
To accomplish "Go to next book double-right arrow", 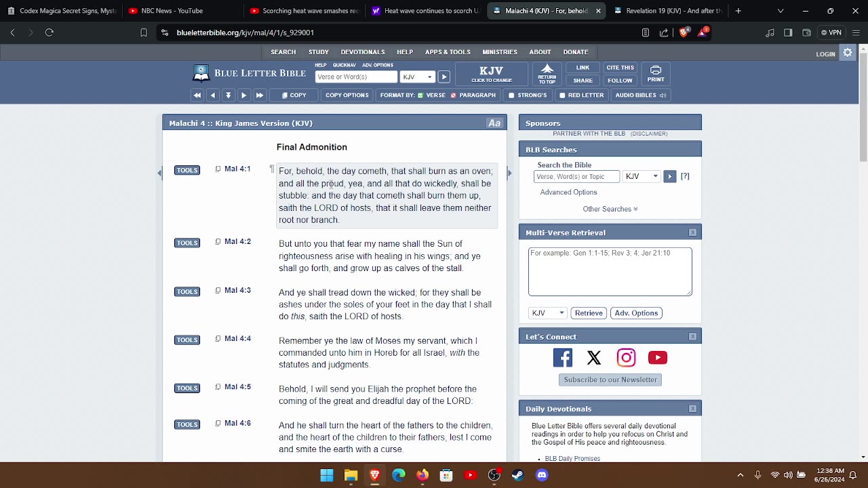I will coord(260,96).
